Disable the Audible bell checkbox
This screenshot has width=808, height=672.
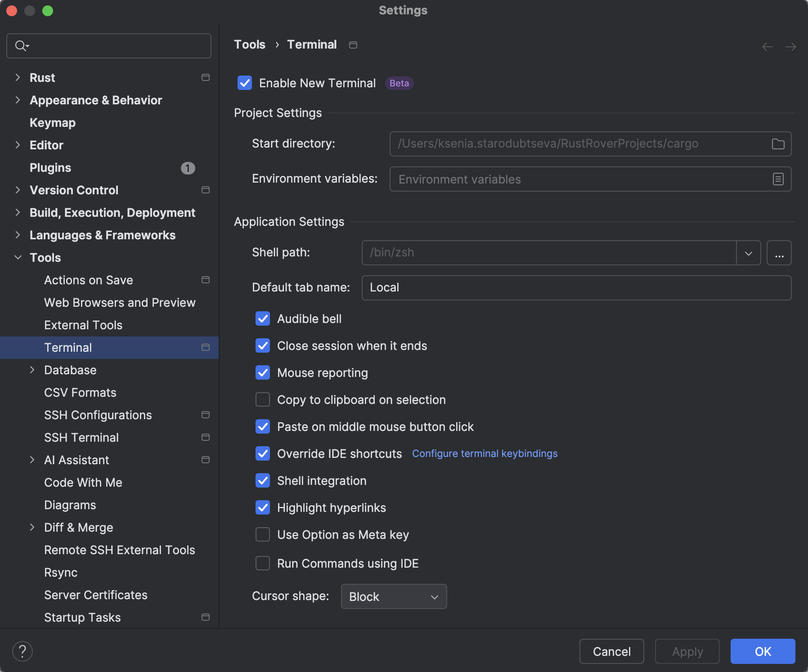(263, 318)
